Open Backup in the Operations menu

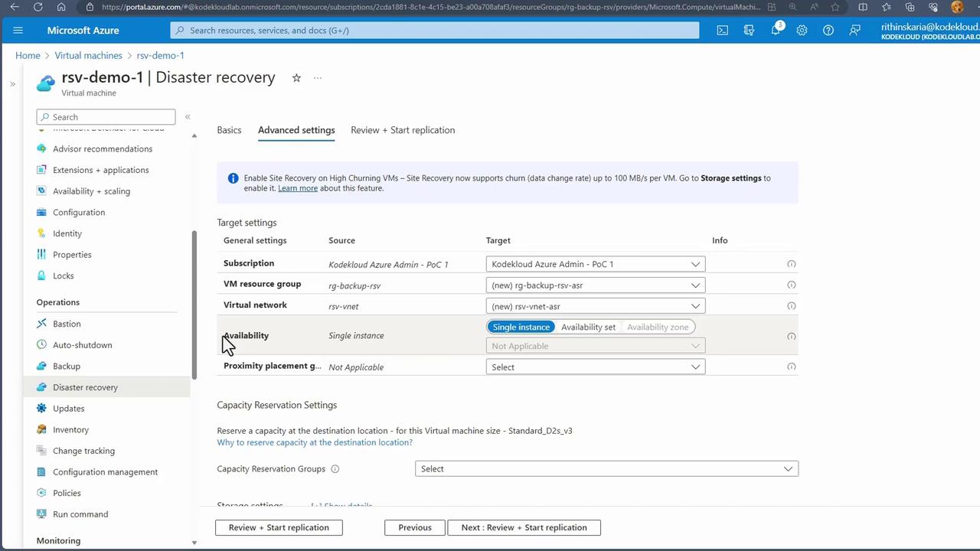(x=67, y=366)
